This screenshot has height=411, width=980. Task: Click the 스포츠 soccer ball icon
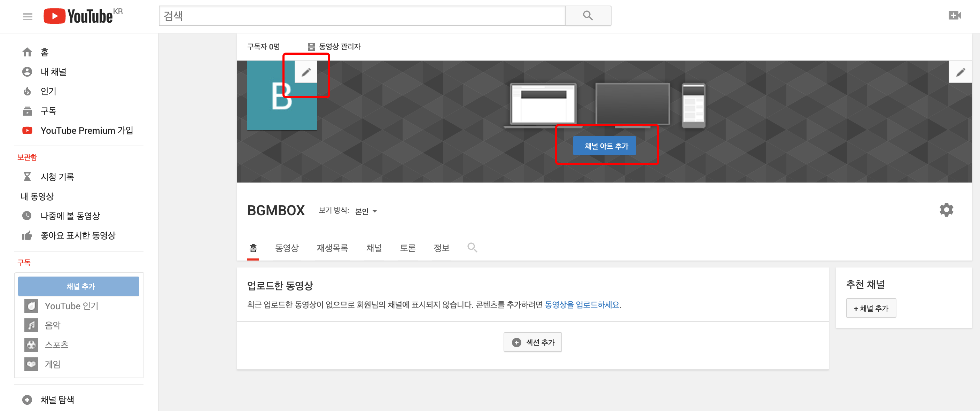31,345
